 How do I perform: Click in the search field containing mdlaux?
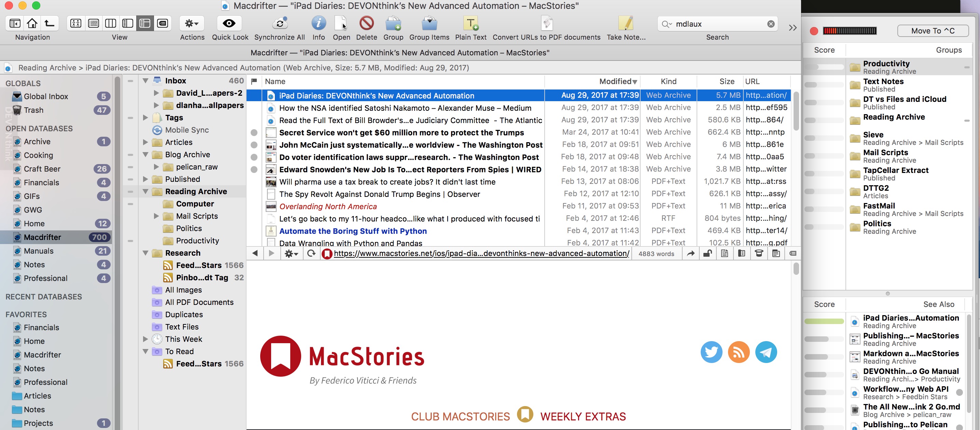point(717,24)
